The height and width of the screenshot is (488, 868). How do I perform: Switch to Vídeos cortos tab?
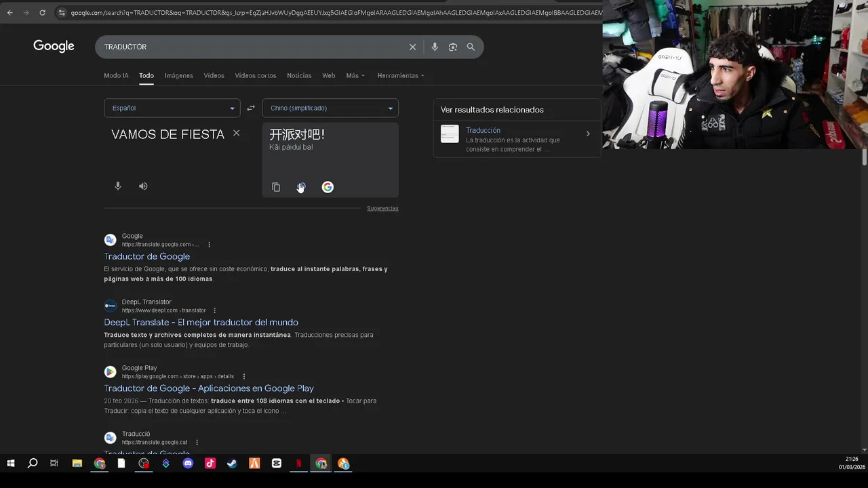256,75
